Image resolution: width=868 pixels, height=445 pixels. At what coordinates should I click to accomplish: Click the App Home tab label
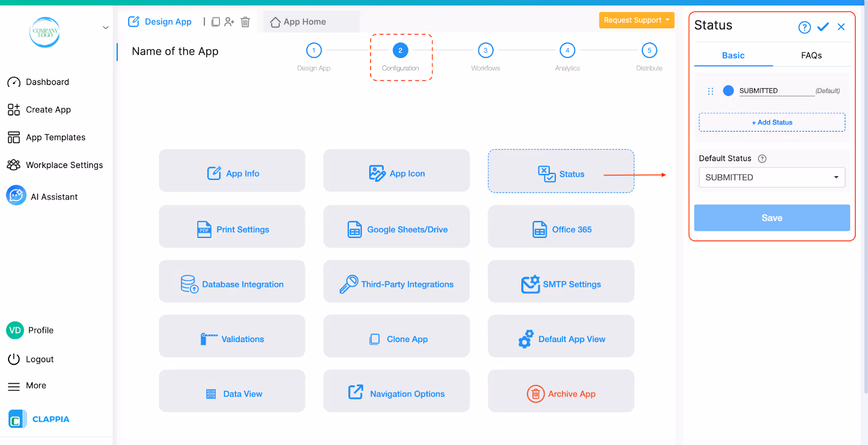305,22
